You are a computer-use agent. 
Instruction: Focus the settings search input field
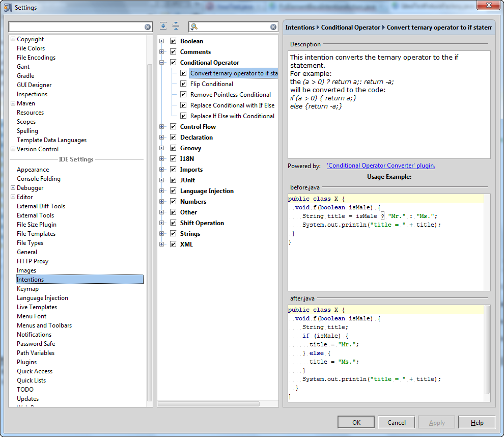pyautogui.click(x=76, y=27)
